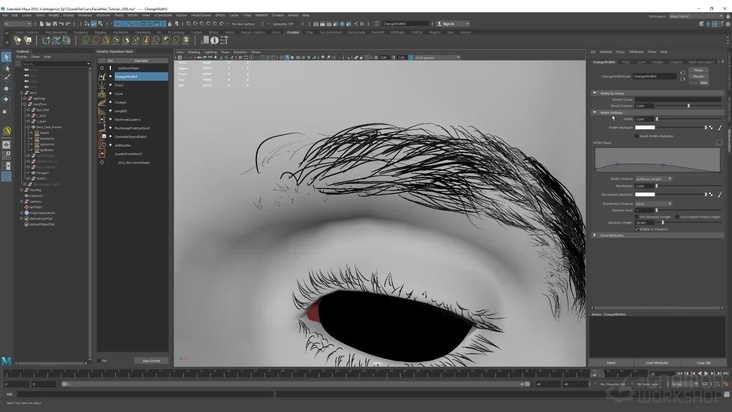This screenshot has width=732, height=412.
Task: Collapse the Width Settings section
Action: point(597,112)
